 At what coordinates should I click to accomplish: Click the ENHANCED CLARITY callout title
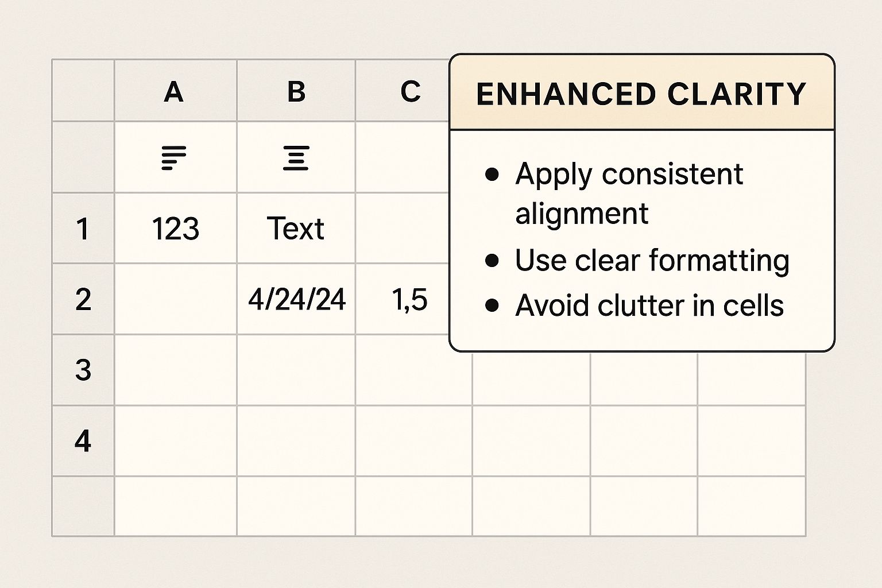coord(641,94)
